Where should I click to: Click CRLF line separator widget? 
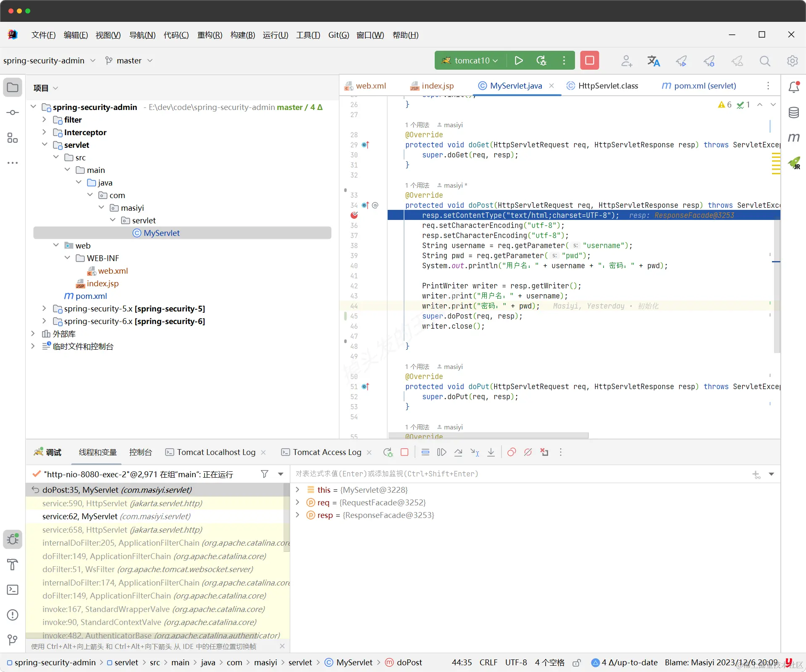tap(488, 663)
